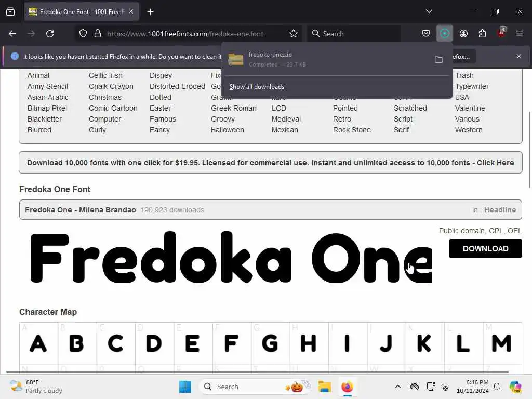Screen dimensions: 532x399
Task: Open the Rock Stone category
Action: (x=352, y=129)
